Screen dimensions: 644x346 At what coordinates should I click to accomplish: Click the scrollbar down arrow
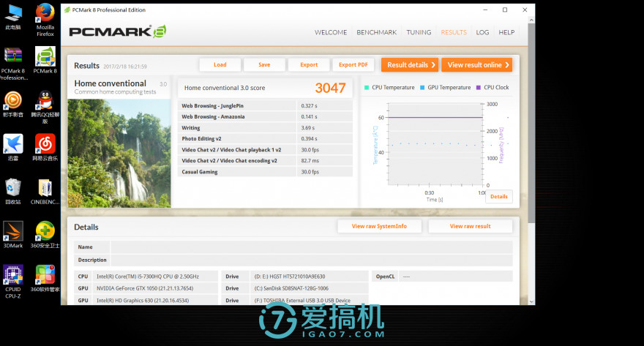pyautogui.click(x=531, y=301)
